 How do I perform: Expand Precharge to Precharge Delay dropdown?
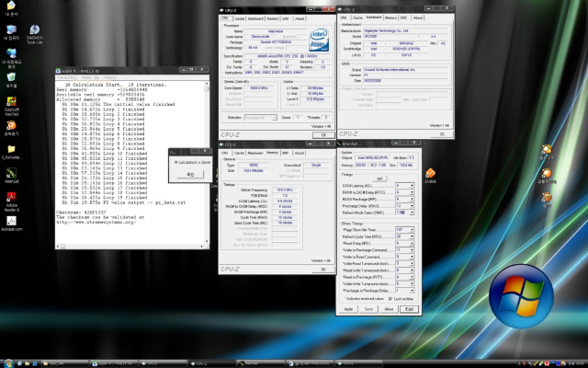pyautogui.click(x=412, y=291)
